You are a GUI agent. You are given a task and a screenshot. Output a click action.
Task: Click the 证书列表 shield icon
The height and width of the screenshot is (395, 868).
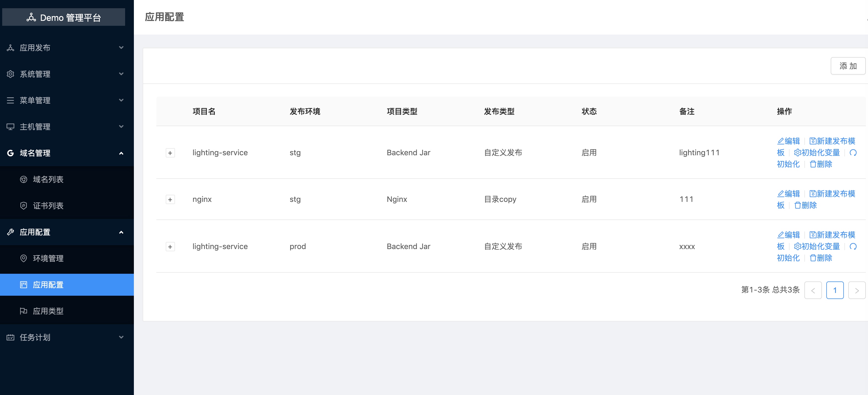[x=23, y=205]
